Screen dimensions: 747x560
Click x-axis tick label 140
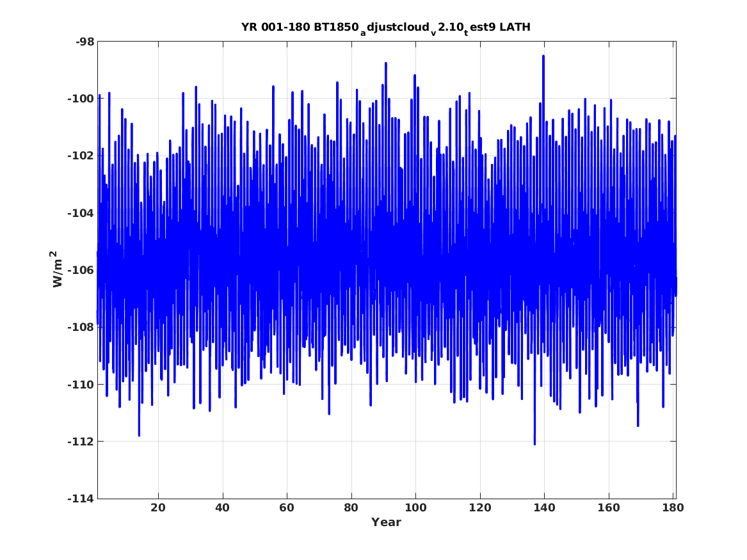544,508
